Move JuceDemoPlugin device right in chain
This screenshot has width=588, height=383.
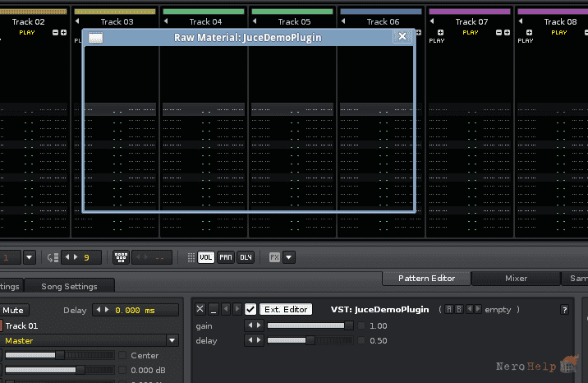237,309
